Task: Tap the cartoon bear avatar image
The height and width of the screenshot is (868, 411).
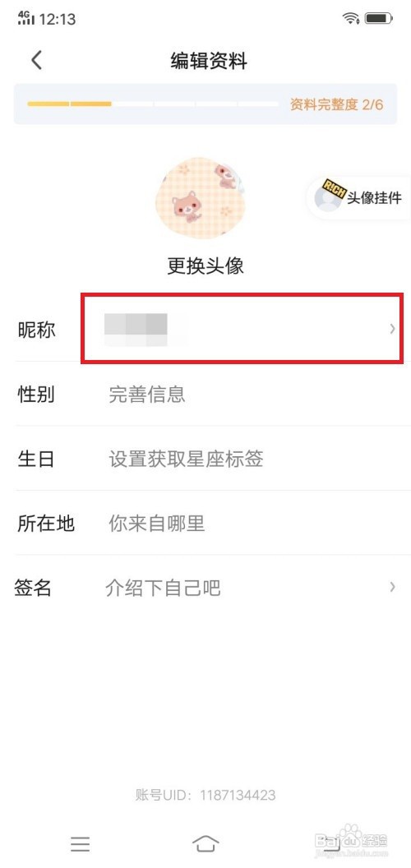Action: (x=201, y=197)
